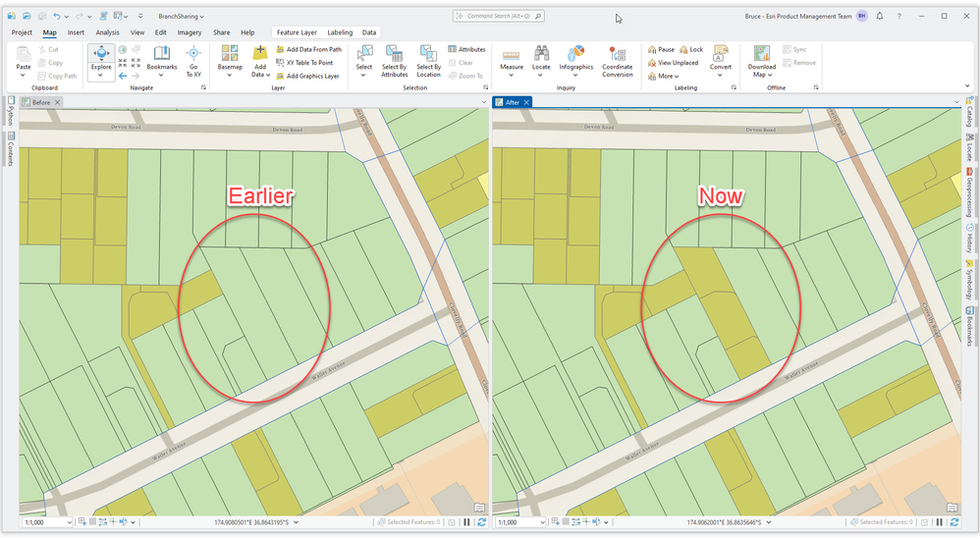Pause drawing in the After map

(940, 522)
